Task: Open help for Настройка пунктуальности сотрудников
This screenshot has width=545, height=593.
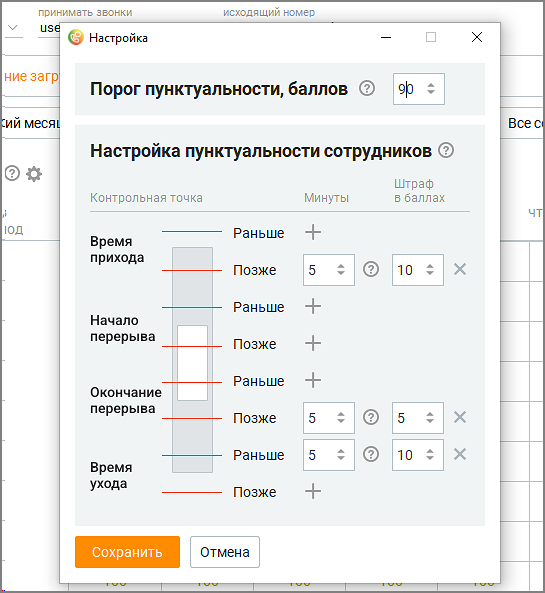Action: 446,150
